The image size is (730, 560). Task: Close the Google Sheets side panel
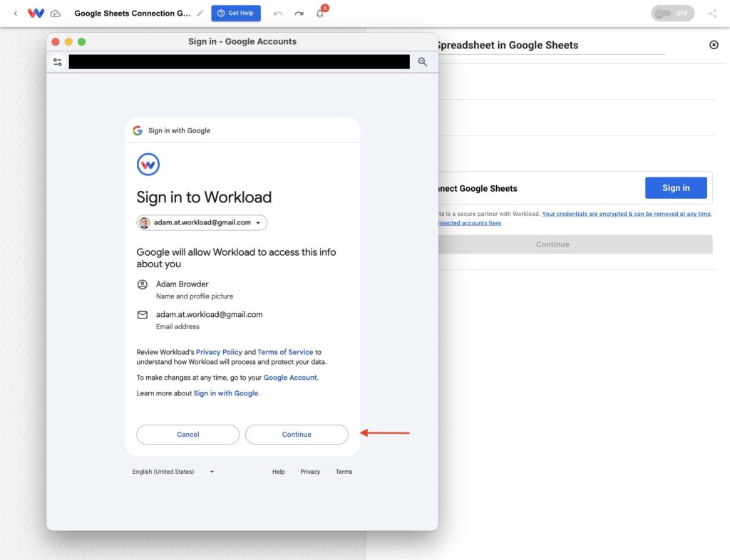pos(714,45)
